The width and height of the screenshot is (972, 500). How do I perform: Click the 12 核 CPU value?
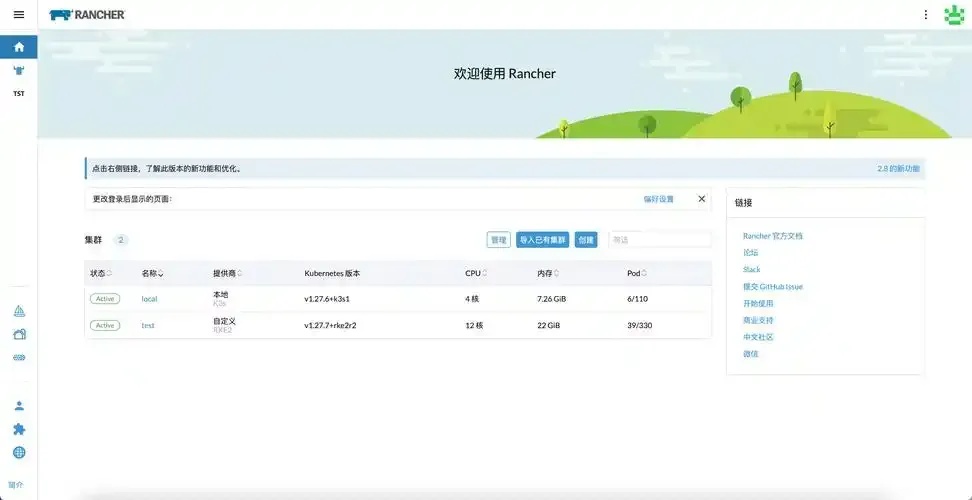coord(474,325)
